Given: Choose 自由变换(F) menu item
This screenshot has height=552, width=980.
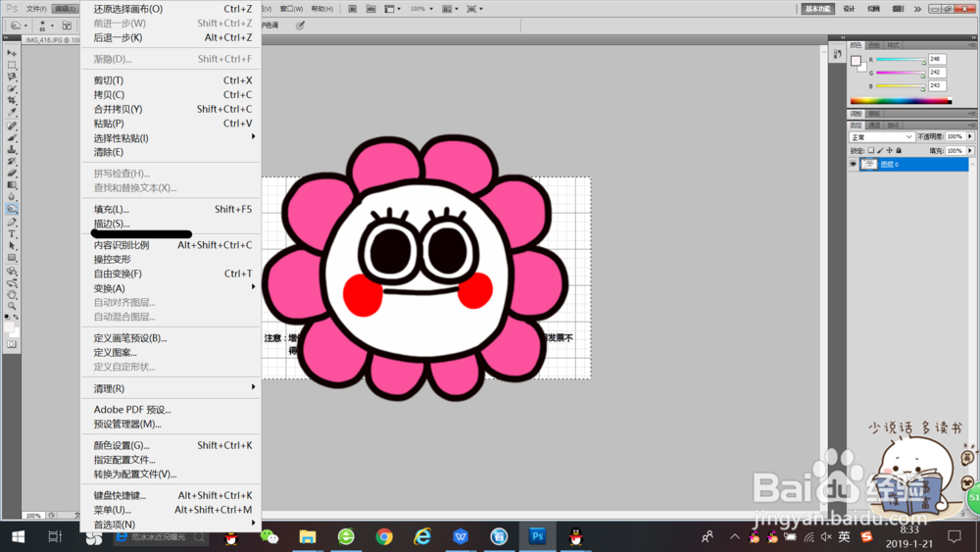Looking at the screenshot, I should [x=171, y=274].
